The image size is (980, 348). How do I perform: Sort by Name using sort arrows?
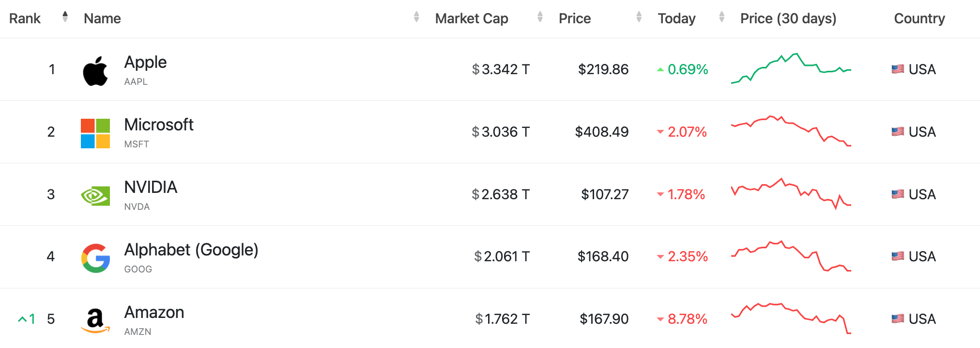coord(416,17)
